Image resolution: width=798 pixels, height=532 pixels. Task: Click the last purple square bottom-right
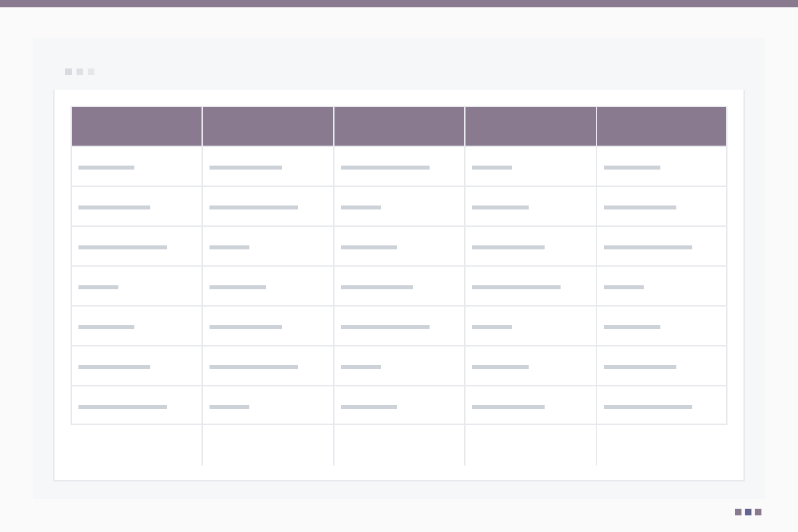pyautogui.click(x=758, y=512)
